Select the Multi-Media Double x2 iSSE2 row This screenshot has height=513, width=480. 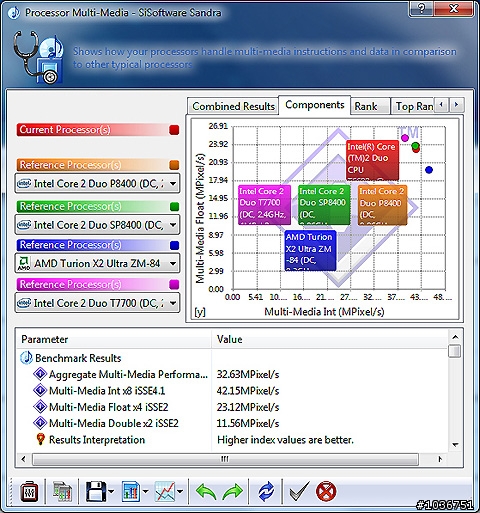(231, 423)
